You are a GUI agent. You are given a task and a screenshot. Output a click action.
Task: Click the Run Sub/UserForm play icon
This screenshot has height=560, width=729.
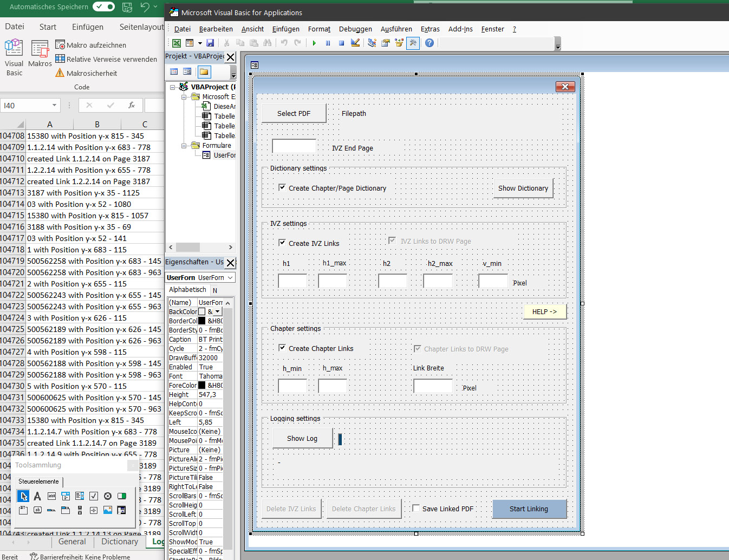pos(314,43)
